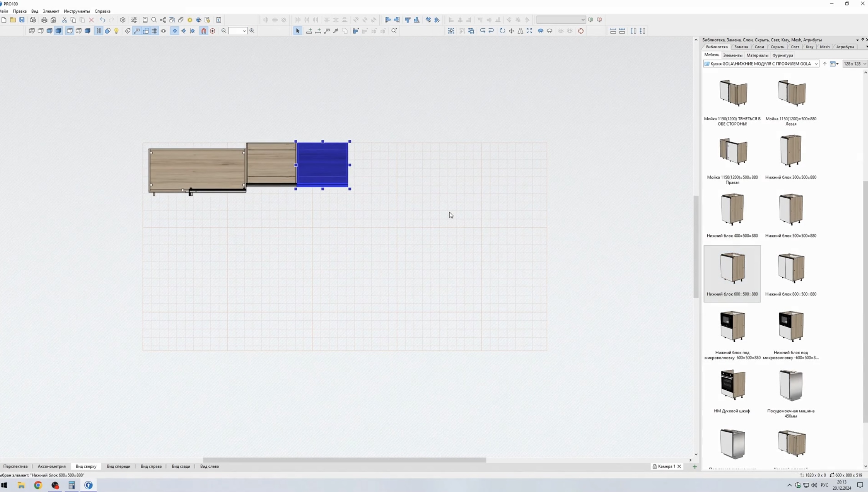
Task: Open library view mode dropdown
Action: (x=834, y=64)
